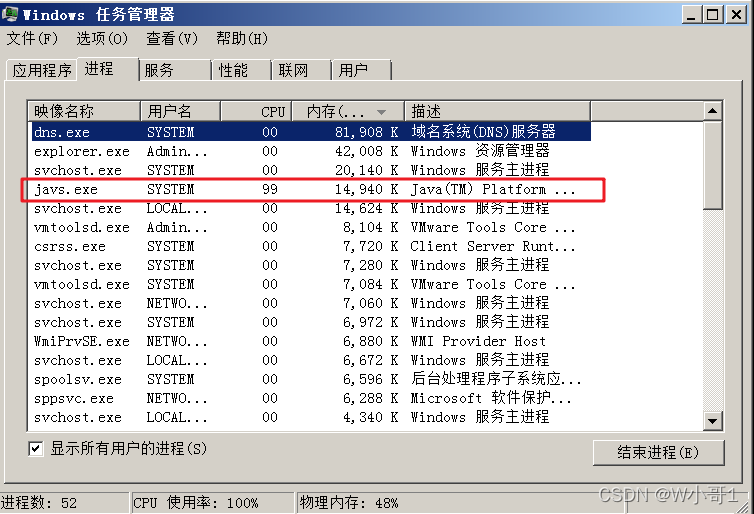Click the Java(TM) Platform description
Screen dimensions: 754x514
(493, 189)
